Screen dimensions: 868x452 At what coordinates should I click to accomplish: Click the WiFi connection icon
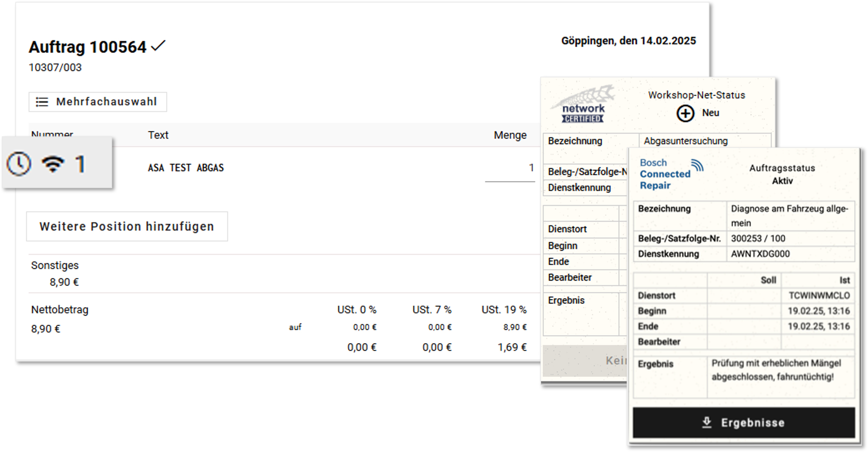[x=53, y=164]
